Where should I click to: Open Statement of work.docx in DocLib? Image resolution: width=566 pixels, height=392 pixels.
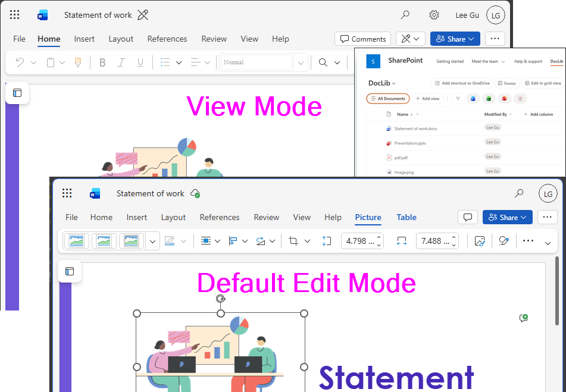[415, 128]
